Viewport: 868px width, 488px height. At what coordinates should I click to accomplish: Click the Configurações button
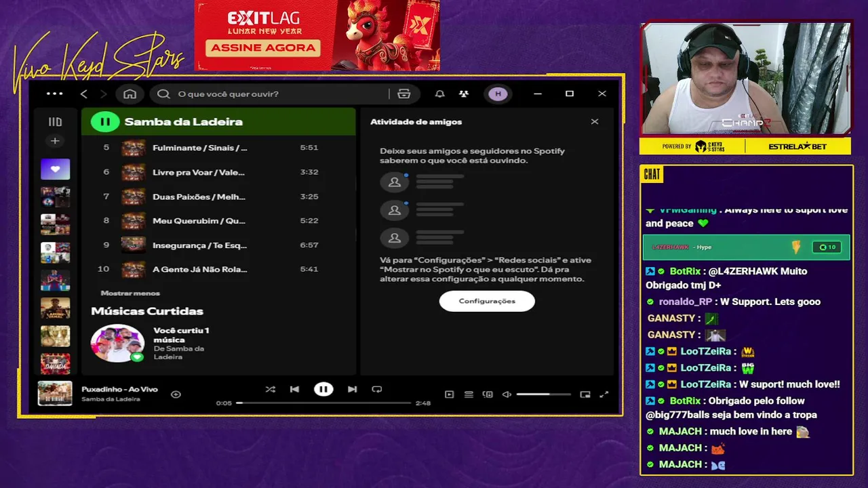pos(487,301)
